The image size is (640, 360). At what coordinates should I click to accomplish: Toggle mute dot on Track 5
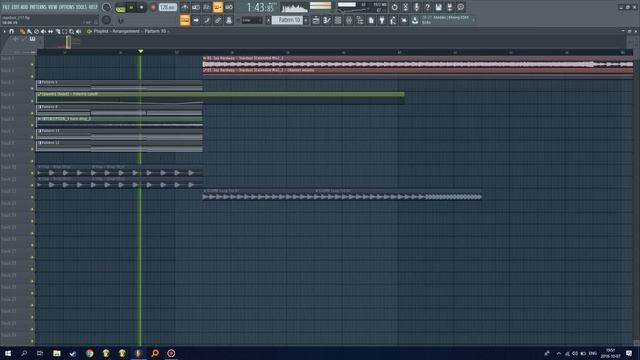[x=32, y=113]
